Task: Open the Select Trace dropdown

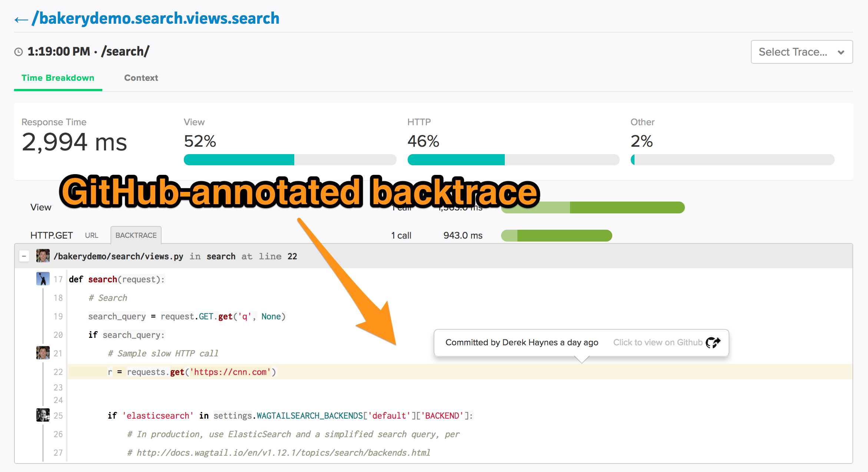Action: [x=799, y=52]
